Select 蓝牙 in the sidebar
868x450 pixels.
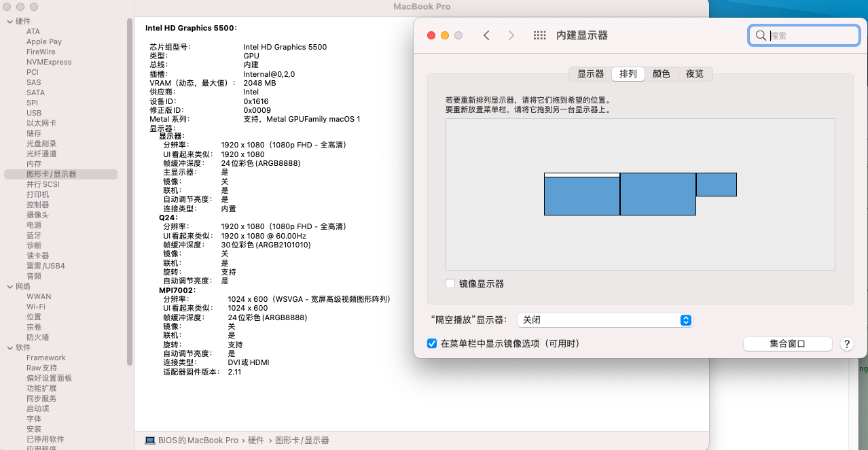tap(34, 235)
